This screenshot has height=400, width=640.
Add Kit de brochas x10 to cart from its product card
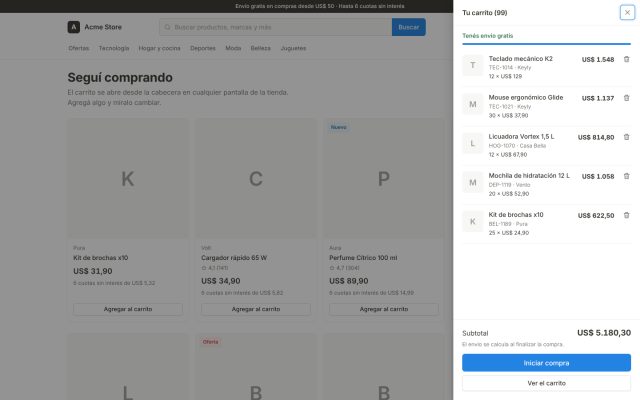[x=128, y=309]
